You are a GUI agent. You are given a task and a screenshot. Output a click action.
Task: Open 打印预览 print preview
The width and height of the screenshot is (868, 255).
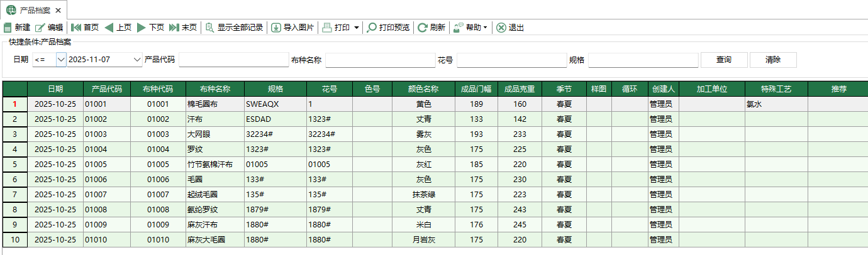[x=388, y=28]
